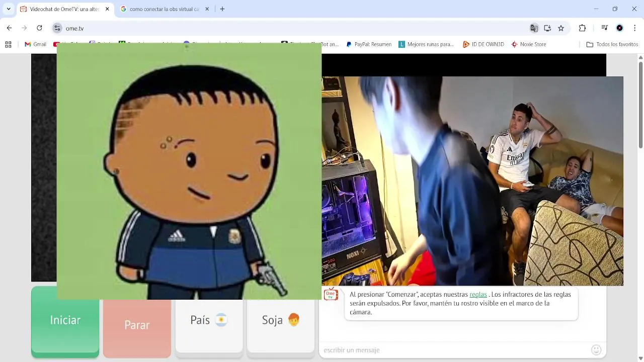Close the Google search tab
644x362 pixels.
[207, 9]
